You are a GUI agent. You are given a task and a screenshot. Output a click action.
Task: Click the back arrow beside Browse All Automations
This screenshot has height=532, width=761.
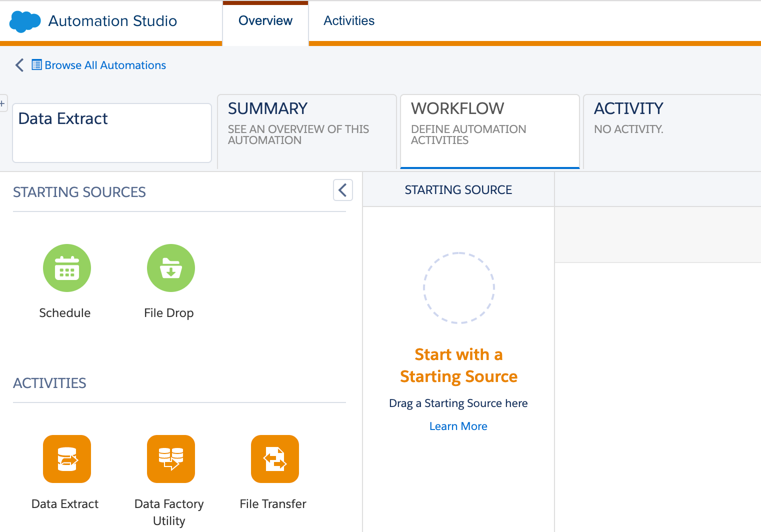(x=19, y=65)
